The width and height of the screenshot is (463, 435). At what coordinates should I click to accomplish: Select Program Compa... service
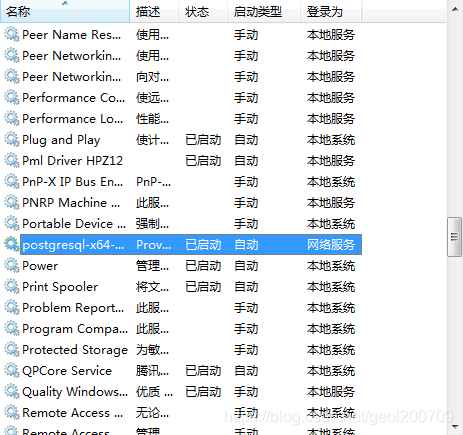coord(75,329)
